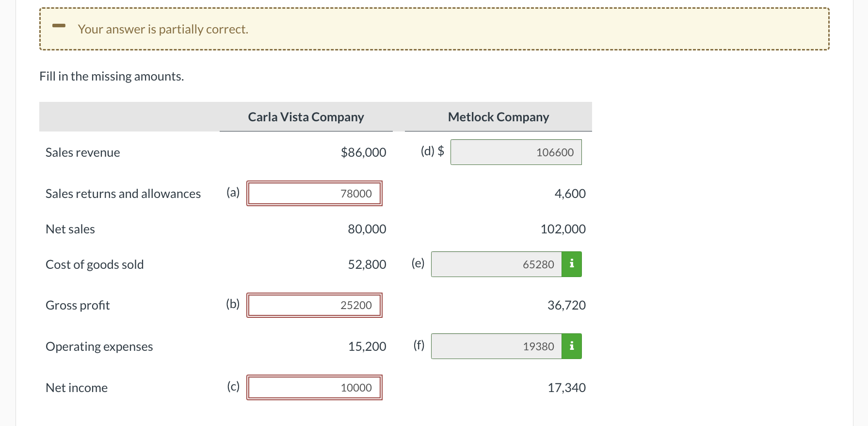Click the (f) label marker
This screenshot has width=868, height=426.
tap(418, 345)
